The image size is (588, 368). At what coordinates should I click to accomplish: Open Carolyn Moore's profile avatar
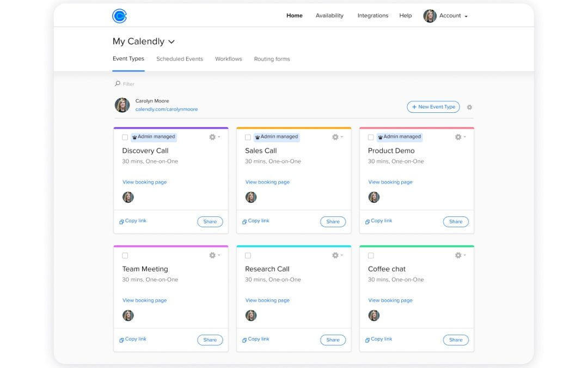[x=122, y=105]
